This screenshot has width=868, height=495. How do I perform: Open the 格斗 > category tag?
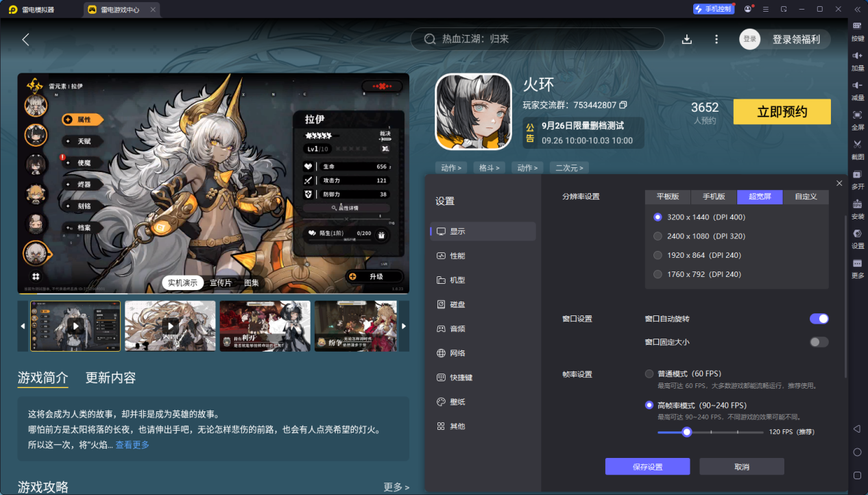490,167
